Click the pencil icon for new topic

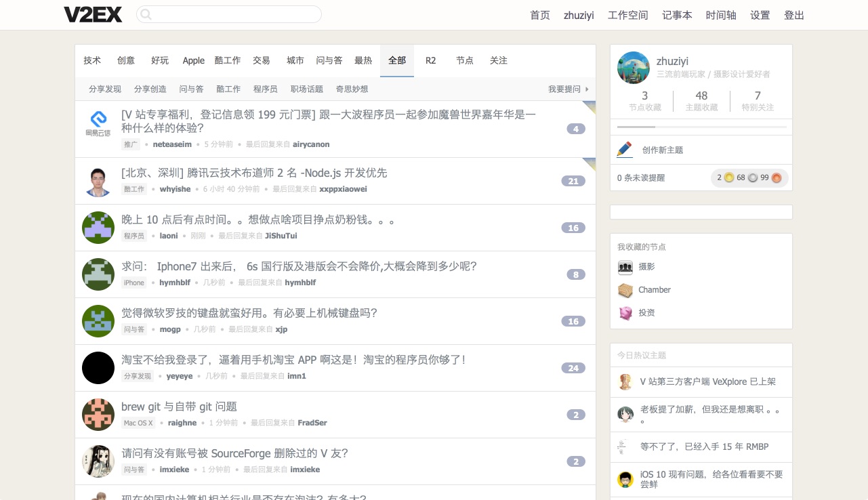(625, 150)
